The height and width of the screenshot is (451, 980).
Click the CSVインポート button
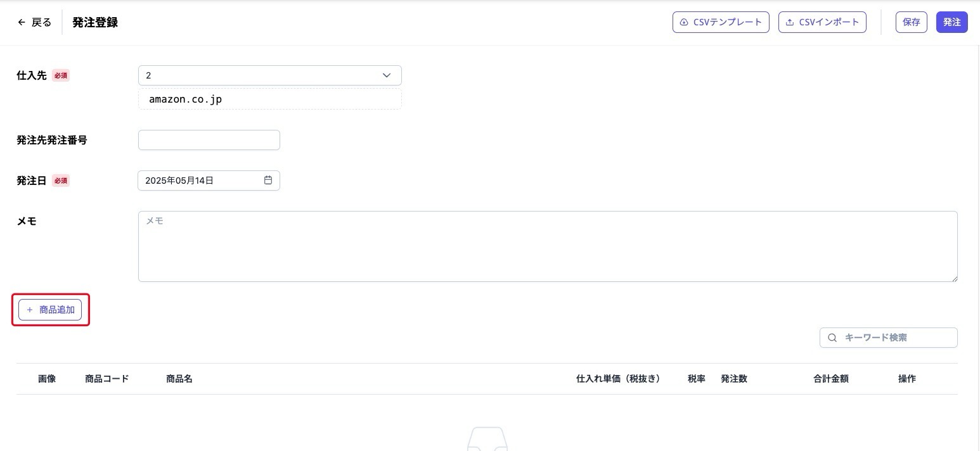point(822,22)
